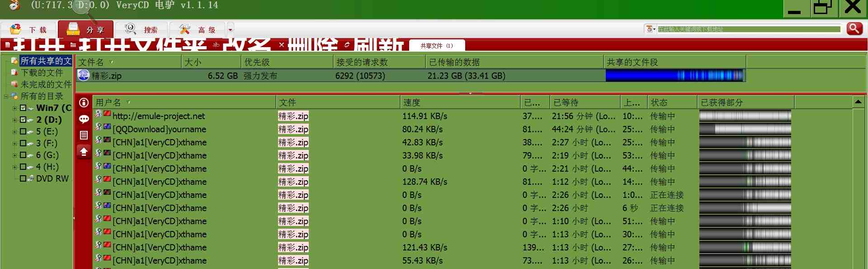Collapse the 所有的目录 tree node
This screenshot has width=868, height=269.
coord(6,96)
